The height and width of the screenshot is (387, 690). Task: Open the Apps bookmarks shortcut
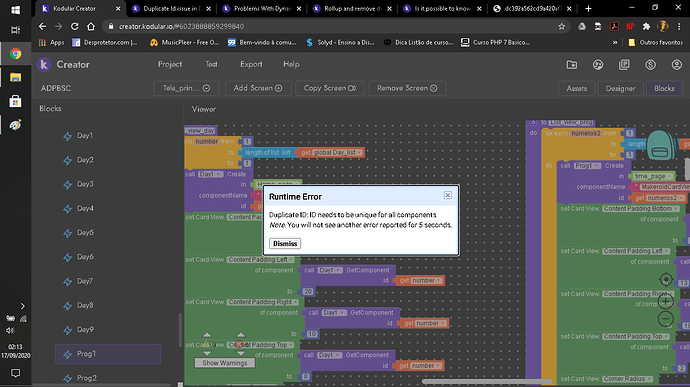tap(51, 43)
